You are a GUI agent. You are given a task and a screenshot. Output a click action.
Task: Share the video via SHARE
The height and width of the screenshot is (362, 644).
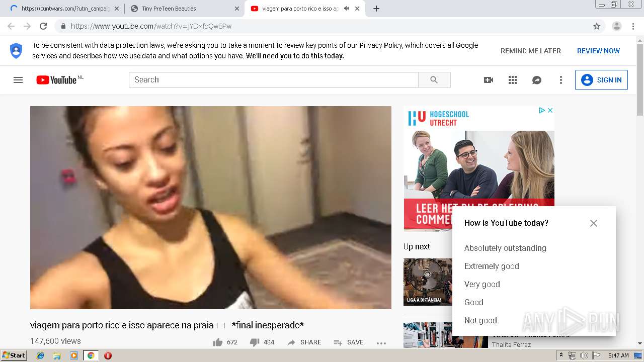pos(304,342)
